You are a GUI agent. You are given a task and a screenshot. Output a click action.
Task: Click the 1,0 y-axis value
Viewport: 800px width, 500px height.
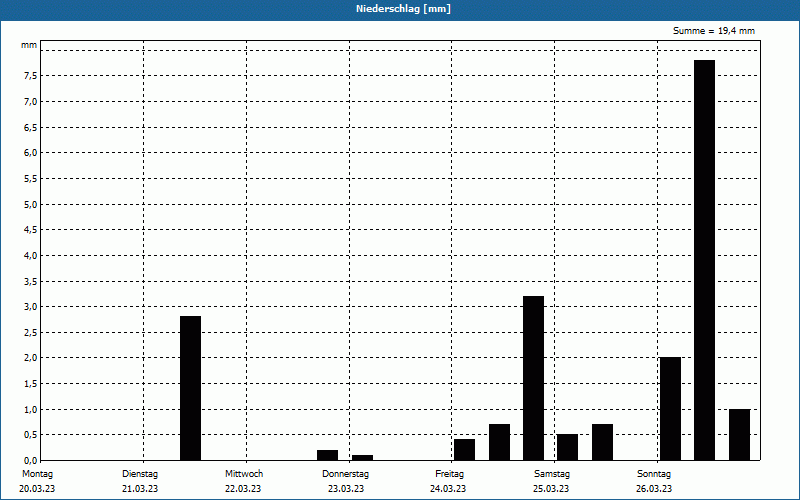[x=31, y=409]
